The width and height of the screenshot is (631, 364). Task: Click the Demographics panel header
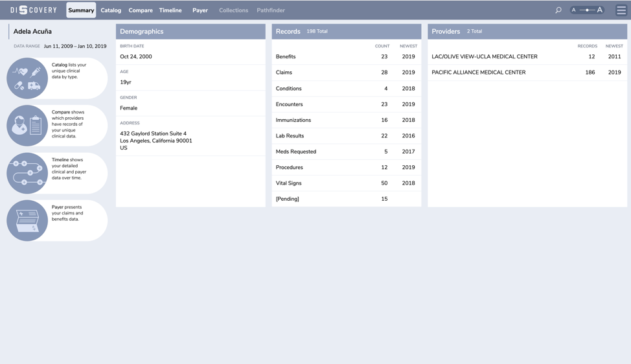(190, 31)
